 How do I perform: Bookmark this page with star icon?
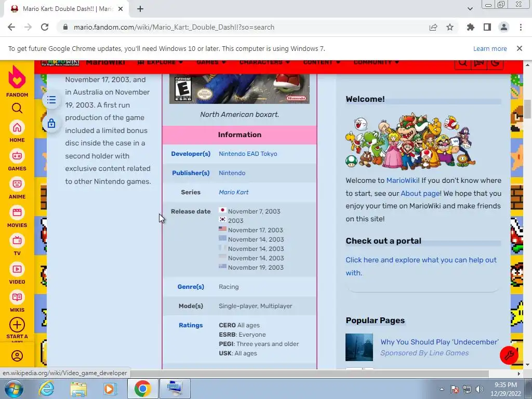tap(450, 27)
